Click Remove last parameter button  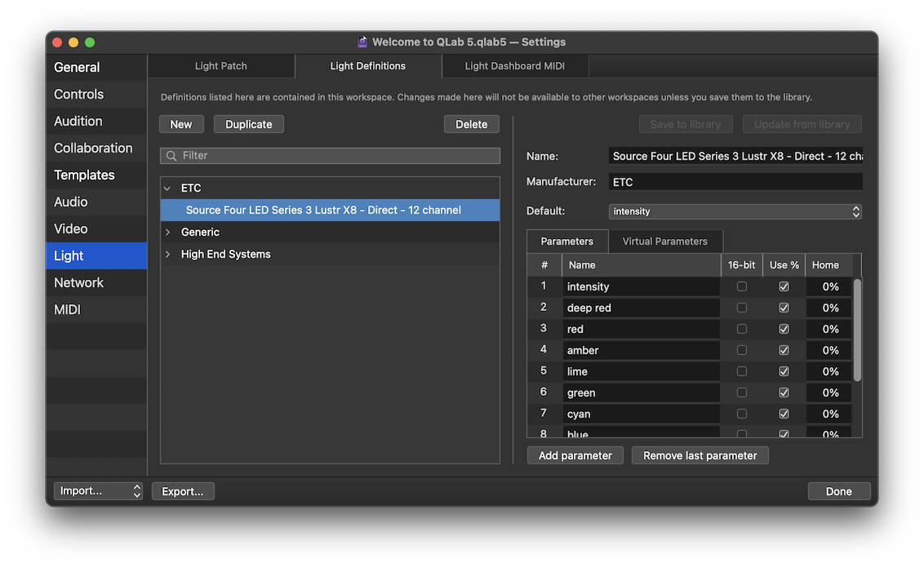(x=700, y=455)
